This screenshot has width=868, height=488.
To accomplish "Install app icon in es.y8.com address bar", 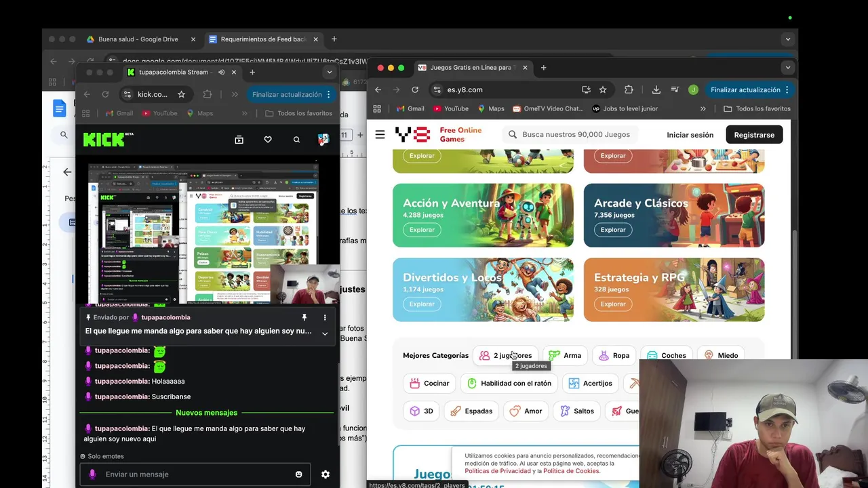I will pos(586,89).
